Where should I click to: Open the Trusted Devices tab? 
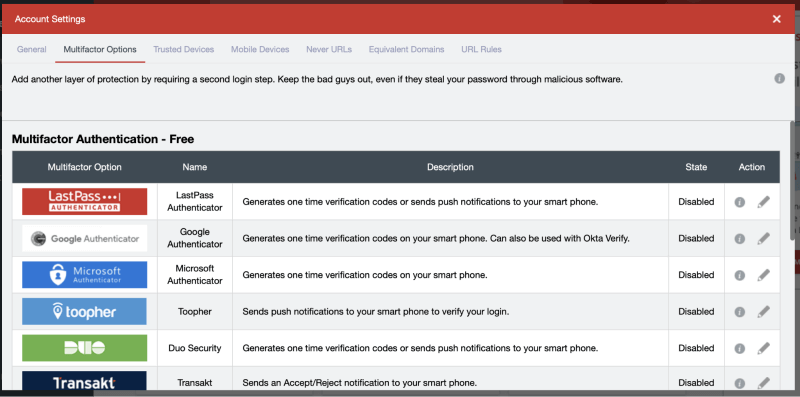point(184,49)
